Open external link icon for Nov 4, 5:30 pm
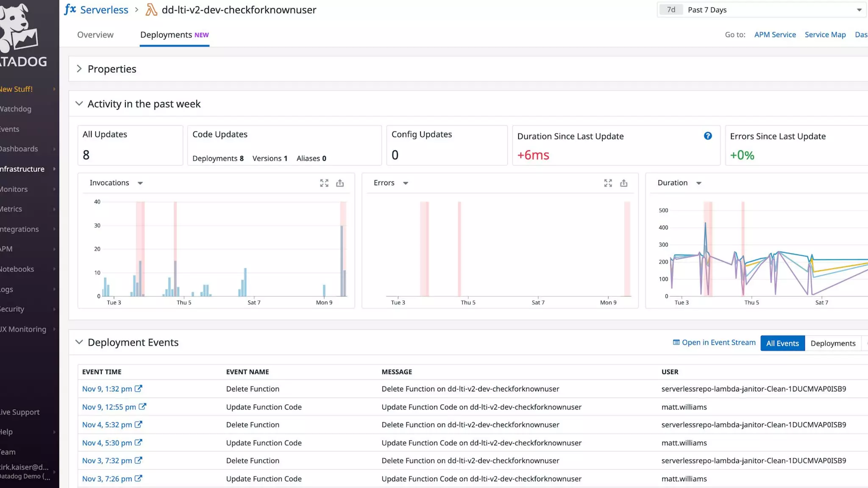 pyautogui.click(x=139, y=443)
